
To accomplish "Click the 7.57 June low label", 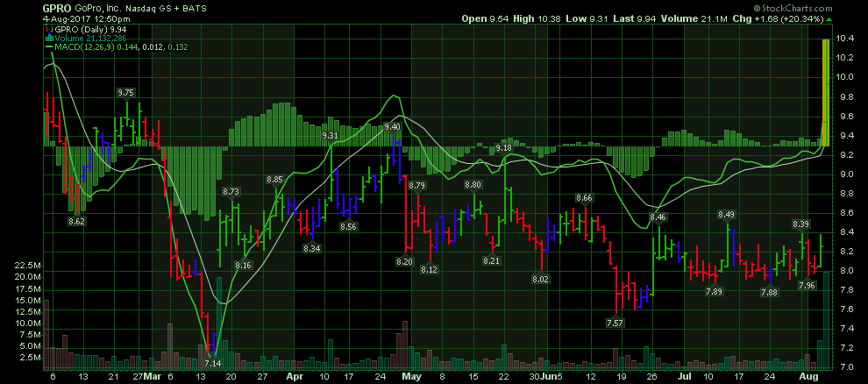I will 615,323.
